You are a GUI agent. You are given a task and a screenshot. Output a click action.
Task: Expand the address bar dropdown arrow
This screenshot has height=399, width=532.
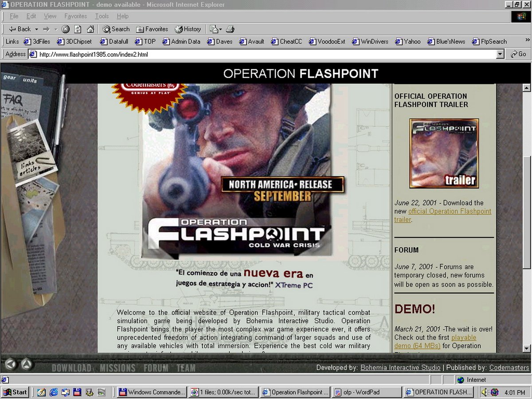pyautogui.click(x=501, y=55)
